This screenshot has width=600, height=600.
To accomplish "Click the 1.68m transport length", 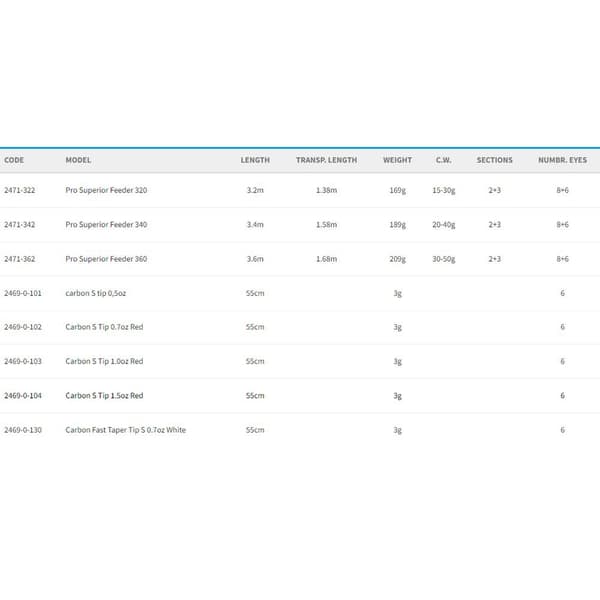I will [326, 259].
